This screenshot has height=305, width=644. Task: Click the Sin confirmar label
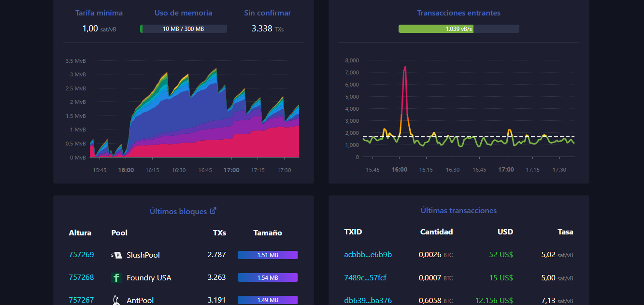click(x=268, y=13)
